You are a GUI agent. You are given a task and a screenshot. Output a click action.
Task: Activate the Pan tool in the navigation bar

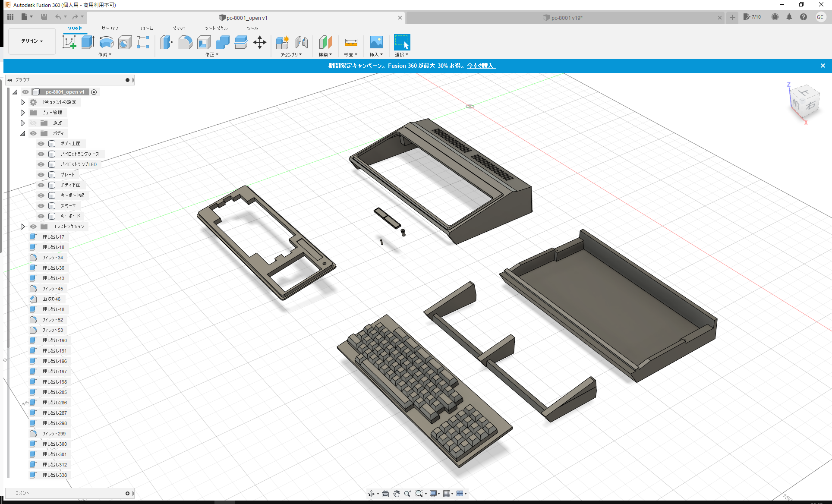(396, 493)
